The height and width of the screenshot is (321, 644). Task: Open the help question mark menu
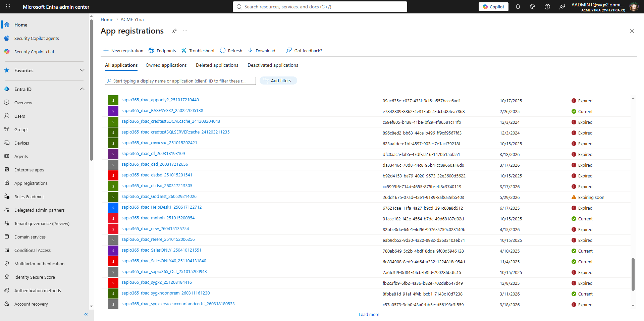547,7
